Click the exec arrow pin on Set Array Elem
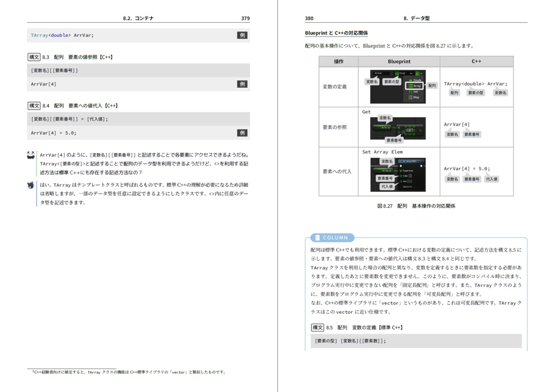This screenshot has height=392, width=555. click(x=401, y=165)
